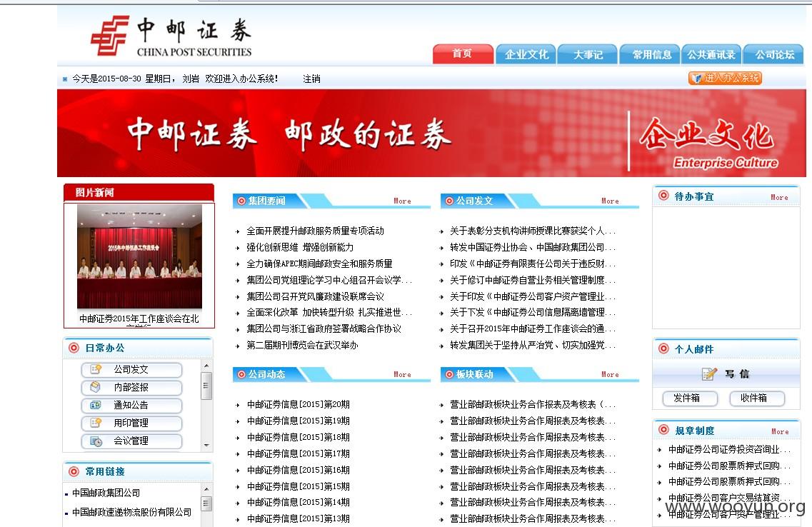Open 中邮证券信息[2015]第15期
812x527 pixels.
pyautogui.click(x=299, y=486)
